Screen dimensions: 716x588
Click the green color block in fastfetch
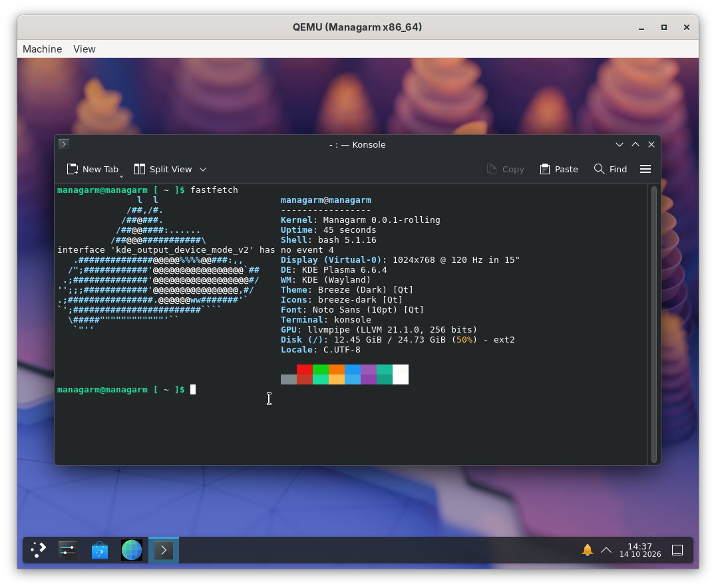tap(321, 369)
